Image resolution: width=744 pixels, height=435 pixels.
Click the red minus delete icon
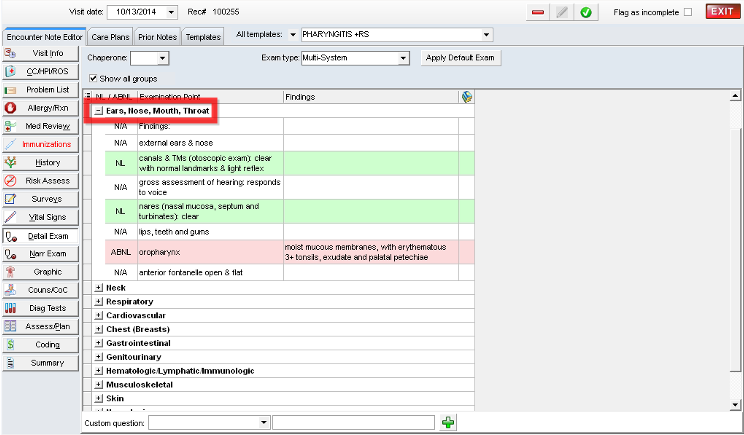[x=538, y=12]
